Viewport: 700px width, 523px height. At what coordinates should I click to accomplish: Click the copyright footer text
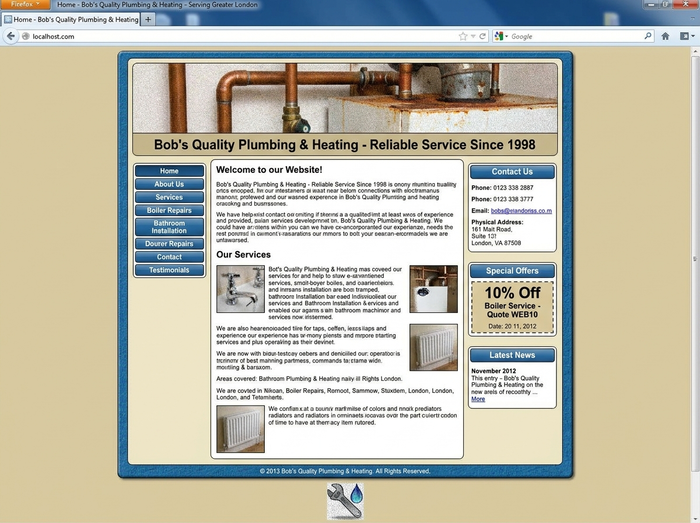[x=345, y=471]
